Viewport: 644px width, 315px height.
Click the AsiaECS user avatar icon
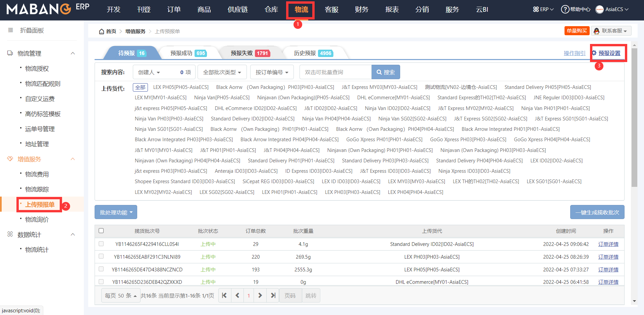click(599, 9)
